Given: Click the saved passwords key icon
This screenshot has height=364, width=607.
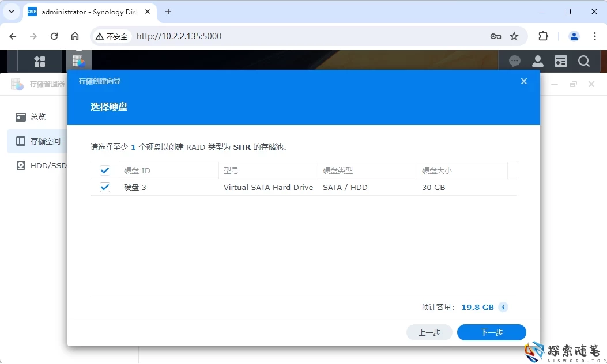Looking at the screenshot, I should (496, 36).
